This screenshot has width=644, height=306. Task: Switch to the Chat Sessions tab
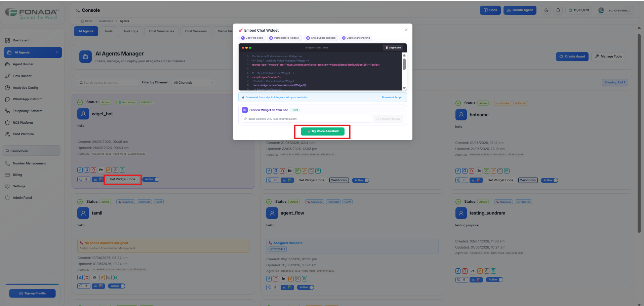[x=196, y=31]
